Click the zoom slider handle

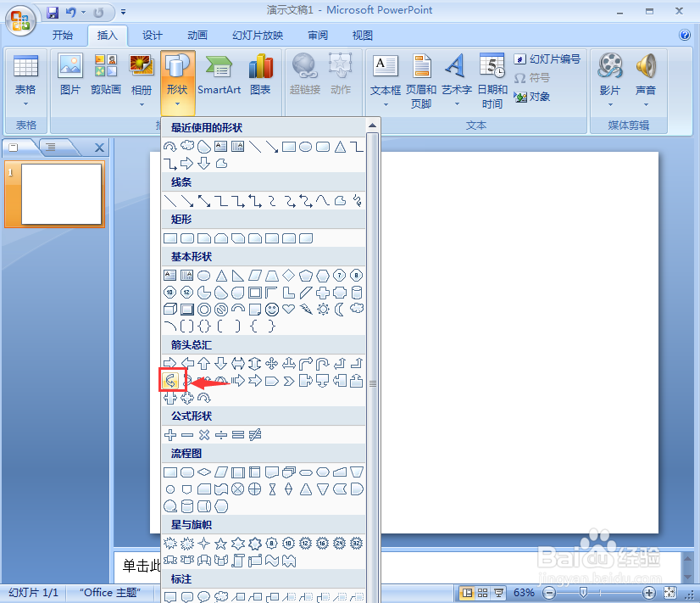[582, 592]
